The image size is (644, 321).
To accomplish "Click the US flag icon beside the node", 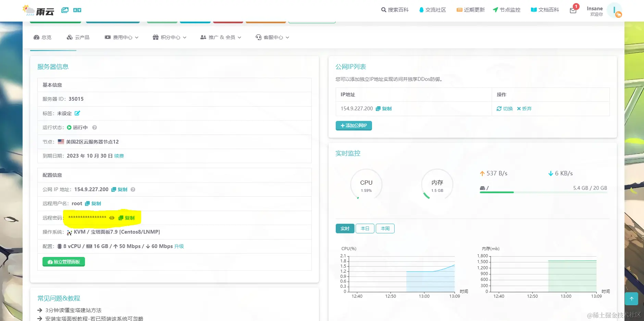I will coord(61,141).
